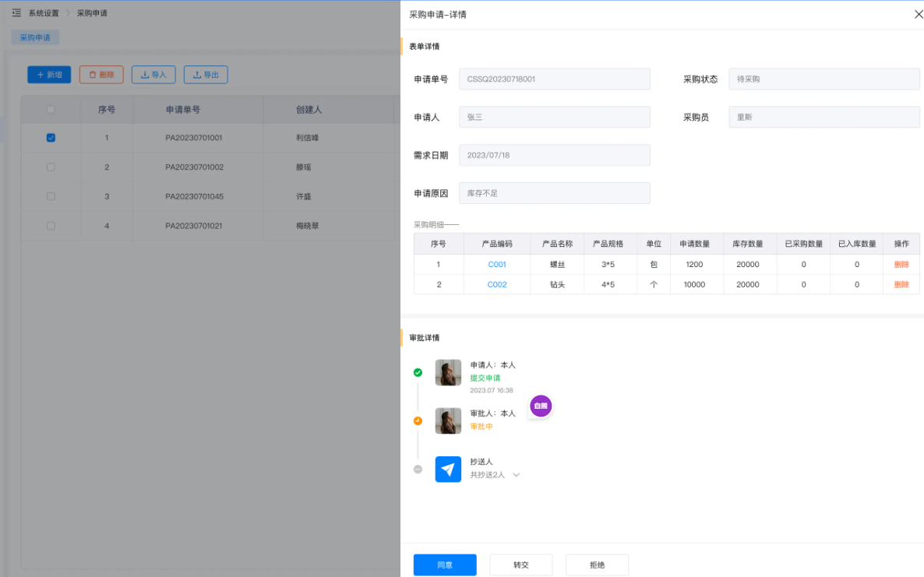Click the green check step icon

tap(418, 372)
